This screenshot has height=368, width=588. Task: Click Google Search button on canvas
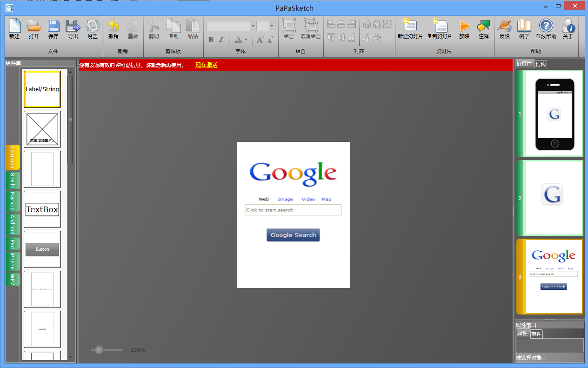point(293,235)
